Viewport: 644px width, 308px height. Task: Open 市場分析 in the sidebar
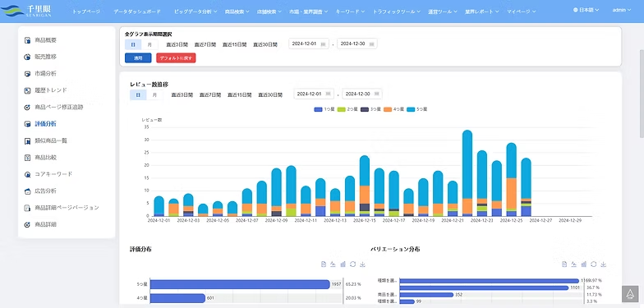tap(40, 74)
